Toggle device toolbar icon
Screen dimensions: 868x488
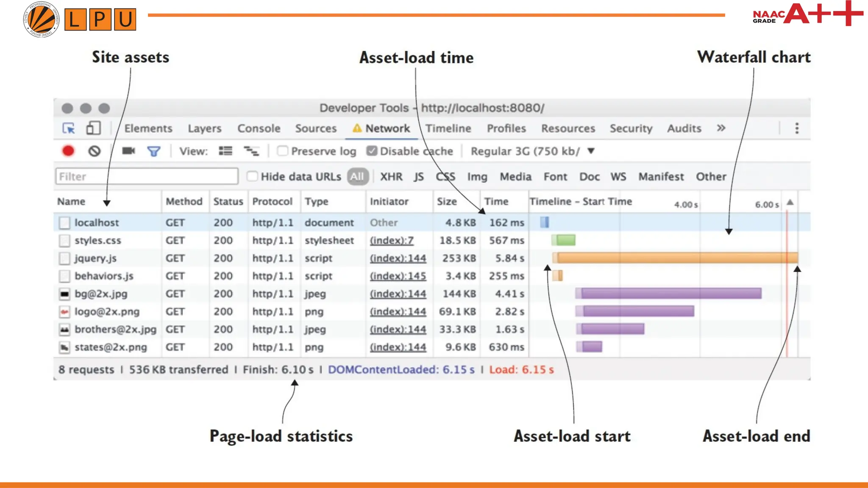tap(93, 128)
